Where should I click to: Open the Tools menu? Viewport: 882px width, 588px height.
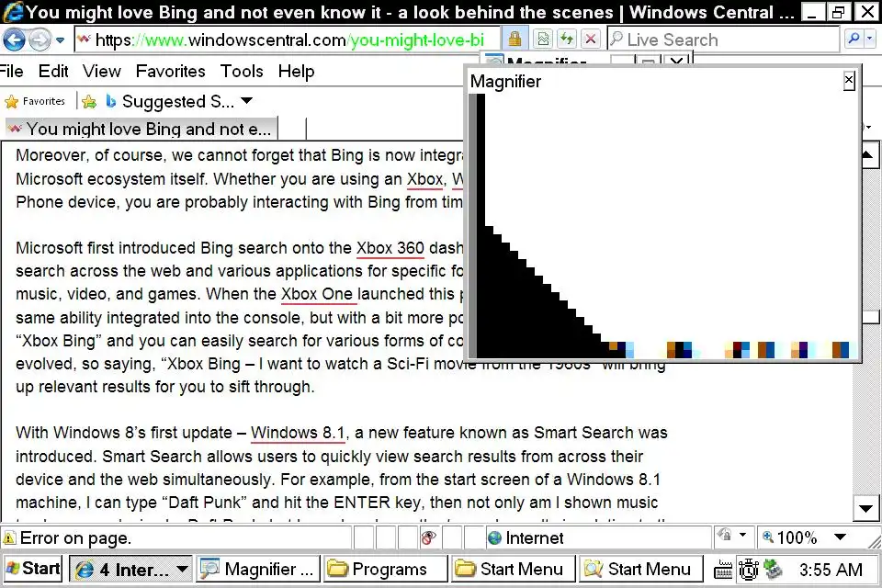pyautogui.click(x=242, y=72)
